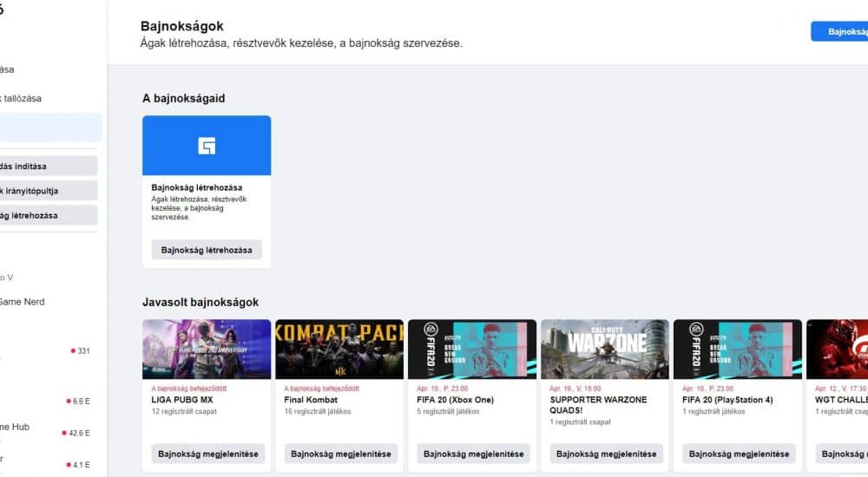View the SUPPORTER WARZONE QUADS! tournament
Screen dimensions: 868x477
[x=605, y=454]
